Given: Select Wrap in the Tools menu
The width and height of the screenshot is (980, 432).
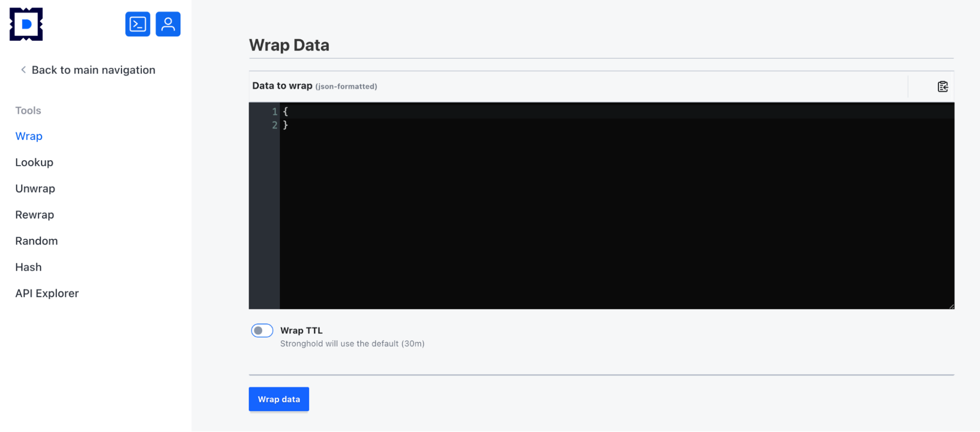Looking at the screenshot, I should pos(29,136).
